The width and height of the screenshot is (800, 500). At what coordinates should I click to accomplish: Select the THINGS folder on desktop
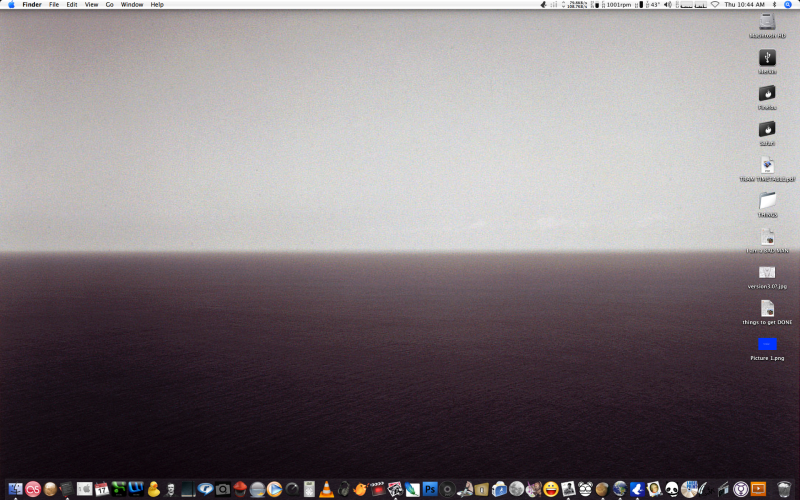click(767, 201)
